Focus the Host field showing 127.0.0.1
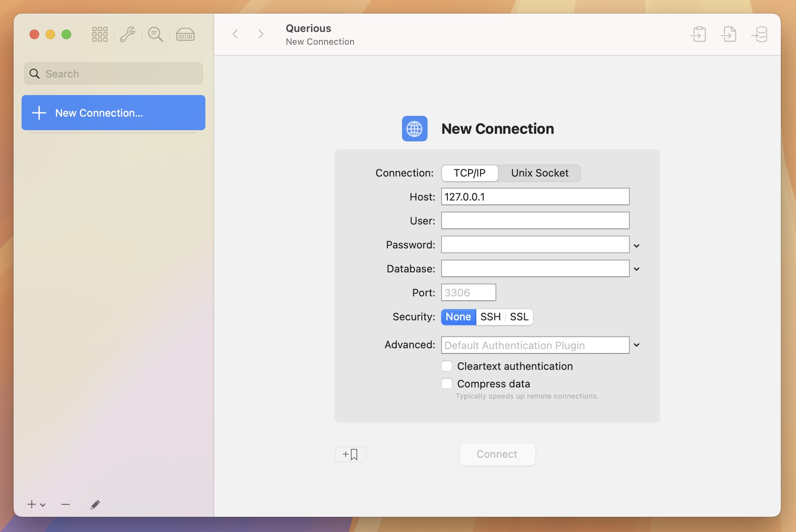The width and height of the screenshot is (796, 532). click(x=535, y=197)
